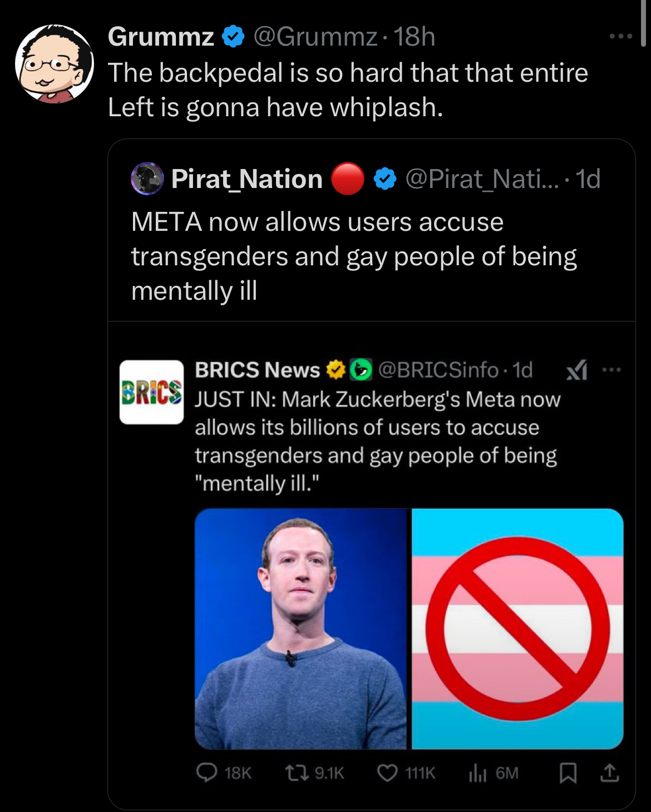Open Pirat_Nation small profile avatar

coord(147,179)
